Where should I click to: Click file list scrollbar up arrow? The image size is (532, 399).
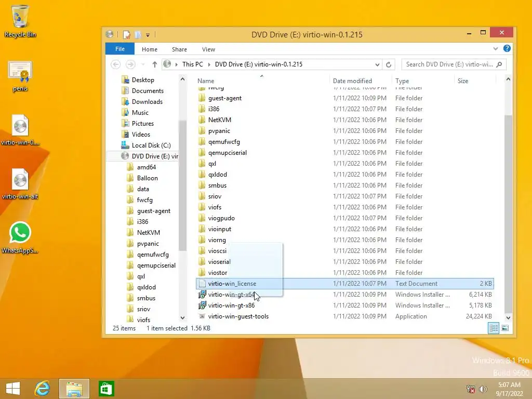point(508,79)
